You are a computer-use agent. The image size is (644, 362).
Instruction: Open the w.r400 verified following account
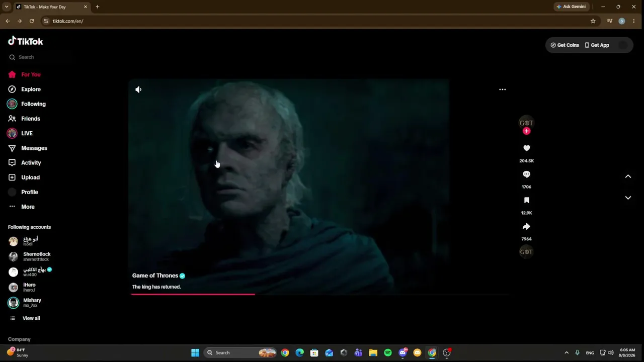point(30,272)
